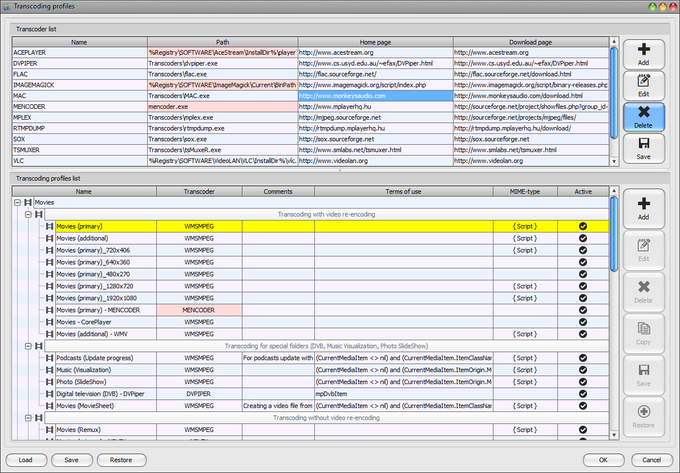Click transcoder list scrollbar up arrow
The height and width of the screenshot is (473, 680).
[614, 41]
